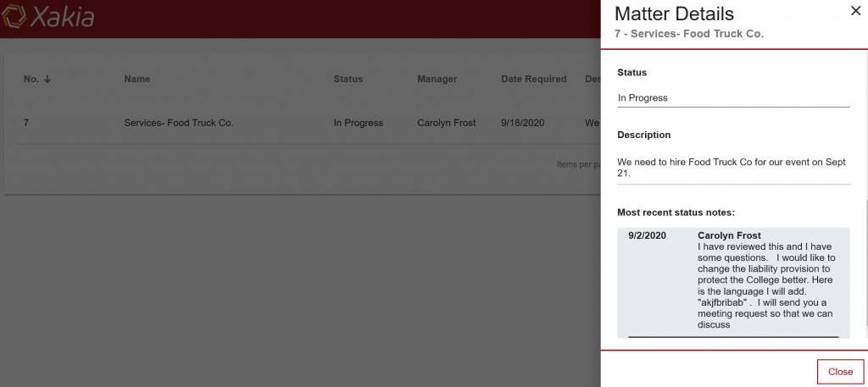
Task: Click the Status field showing In Progress
Action: click(x=733, y=98)
